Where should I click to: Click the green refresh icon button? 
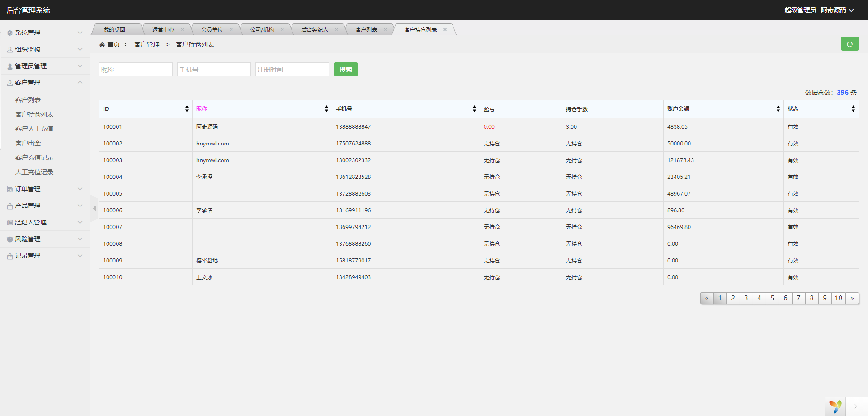[849, 44]
